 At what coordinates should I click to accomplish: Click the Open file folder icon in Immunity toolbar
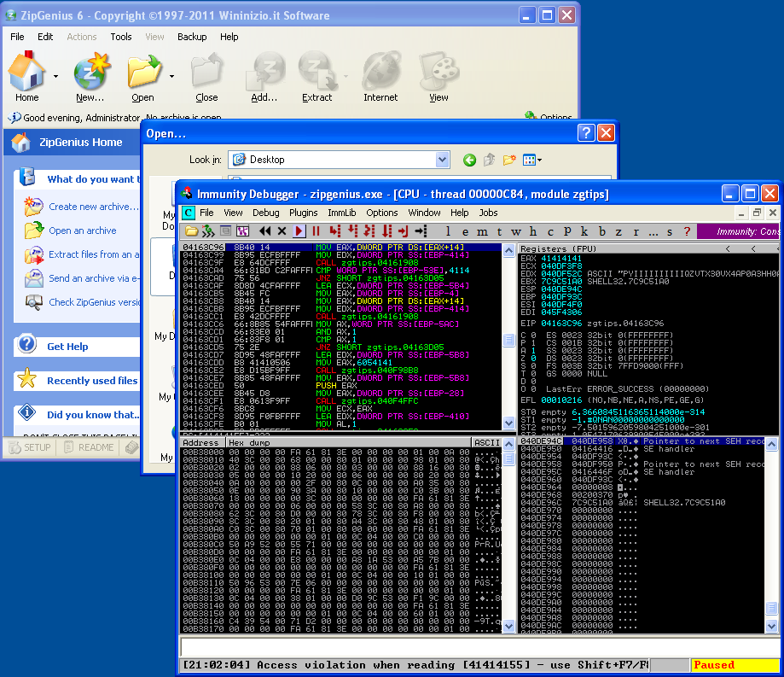(191, 231)
